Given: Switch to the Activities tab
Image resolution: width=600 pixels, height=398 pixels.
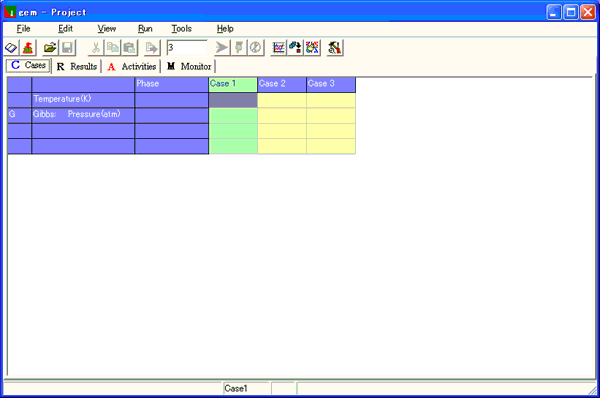Looking at the screenshot, I should point(132,67).
